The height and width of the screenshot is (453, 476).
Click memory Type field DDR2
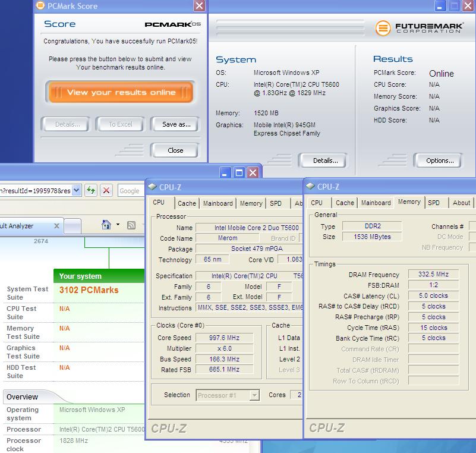pyautogui.click(x=372, y=226)
